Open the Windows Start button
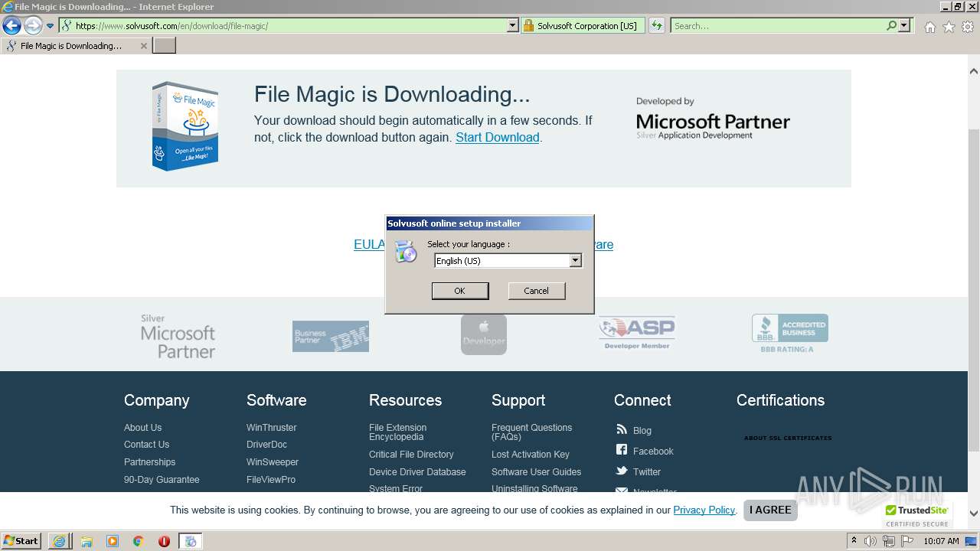980x551 pixels. (21, 540)
